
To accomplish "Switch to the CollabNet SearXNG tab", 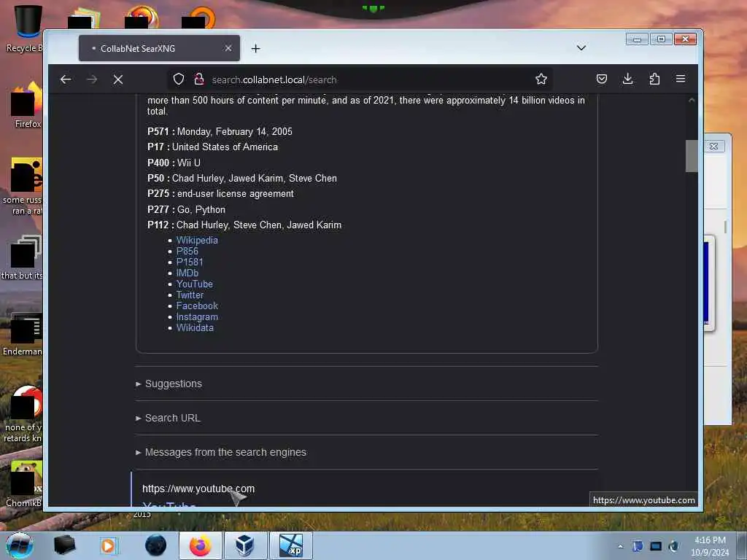I will click(x=159, y=48).
